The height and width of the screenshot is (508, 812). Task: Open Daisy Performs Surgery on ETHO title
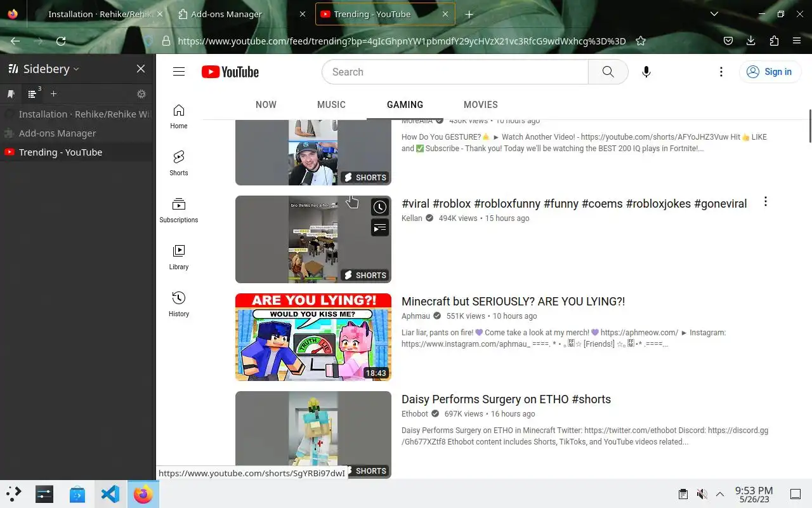(506, 399)
